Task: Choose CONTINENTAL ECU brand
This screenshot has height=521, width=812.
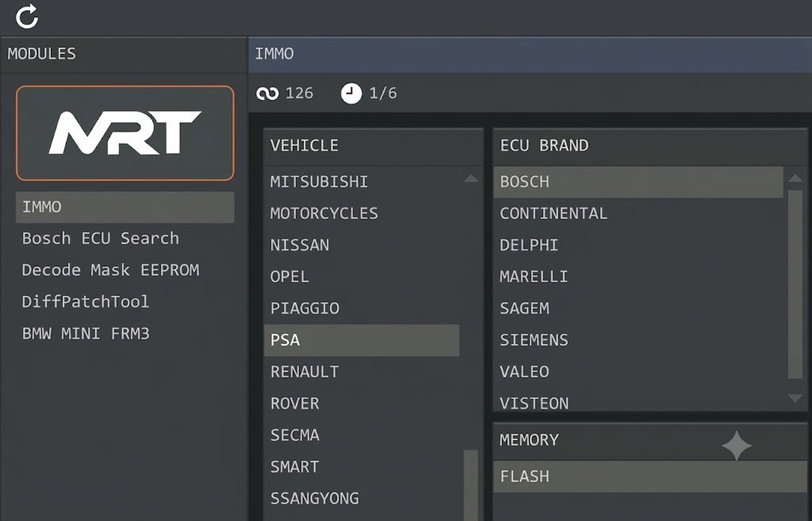Action: coord(638,213)
